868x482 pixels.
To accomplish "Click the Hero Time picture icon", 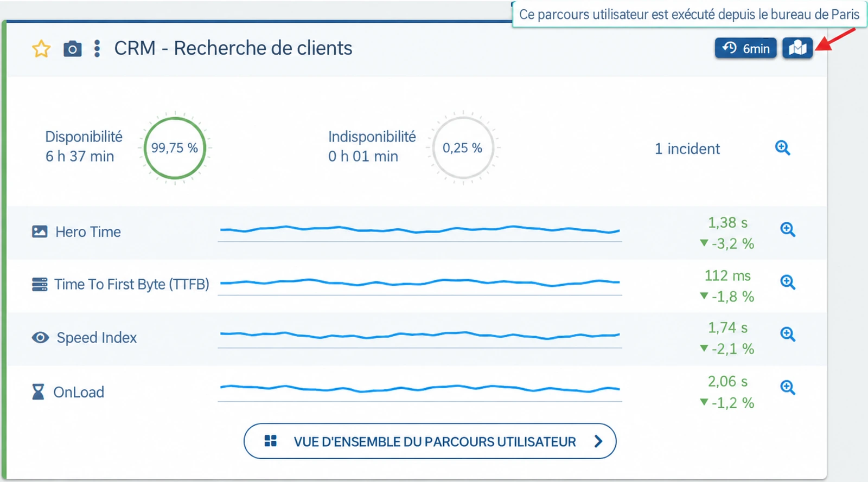I will tap(40, 232).
